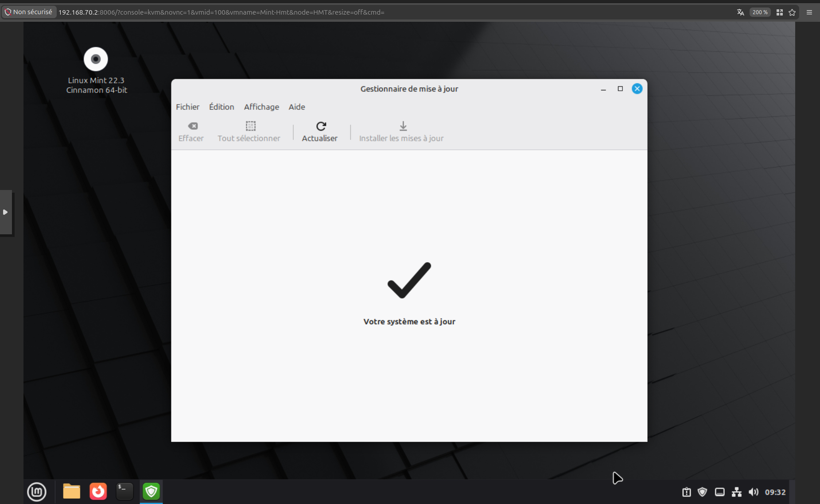This screenshot has height=504, width=820.
Task: Click the 'Votre système est à jour' message
Action: coord(409,322)
